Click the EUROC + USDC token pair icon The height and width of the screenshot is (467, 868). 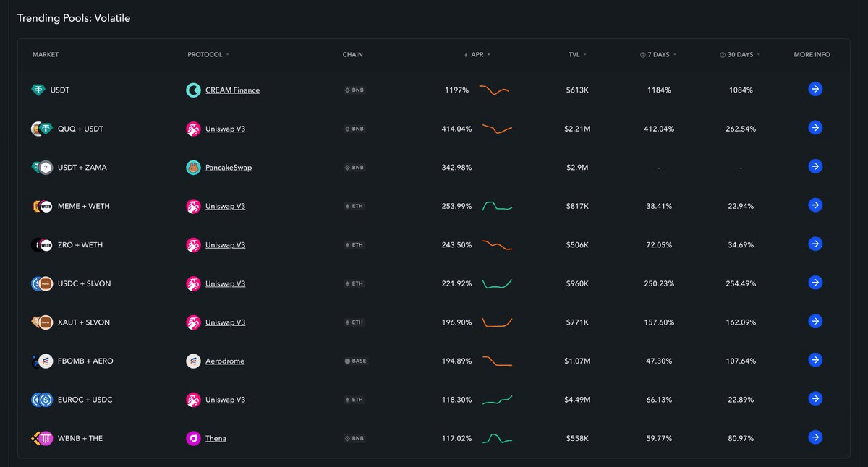click(x=42, y=400)
